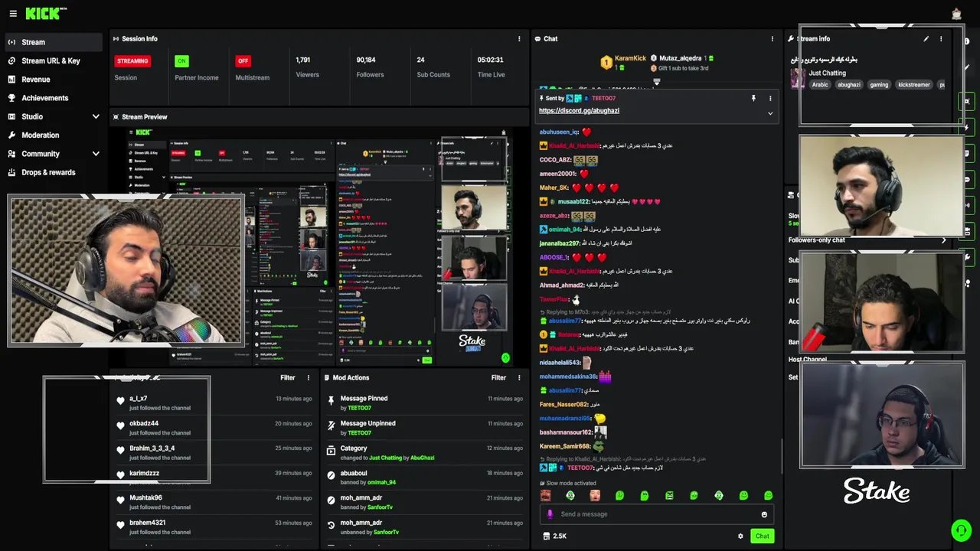This screenshot has width=980, height=551.
Task: Click the Send a message field
Action: [x=658, y=514]
